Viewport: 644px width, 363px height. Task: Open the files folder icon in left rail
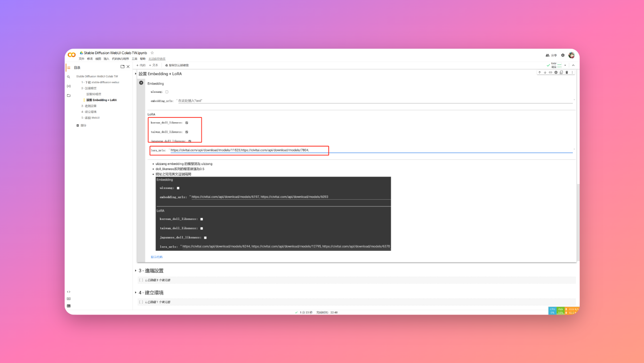click(69, 95)
